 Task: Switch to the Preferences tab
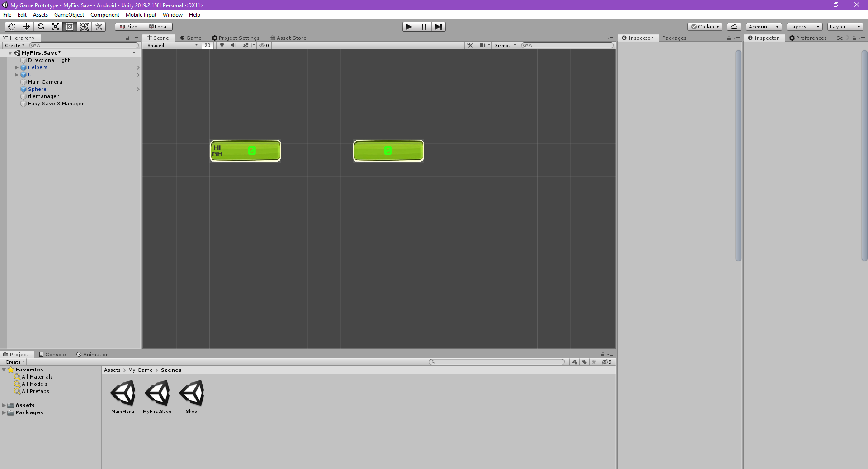point(808,38)
